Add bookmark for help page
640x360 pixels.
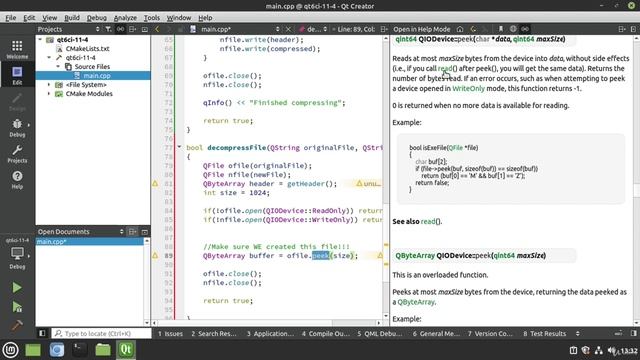(x=500, y=29)
